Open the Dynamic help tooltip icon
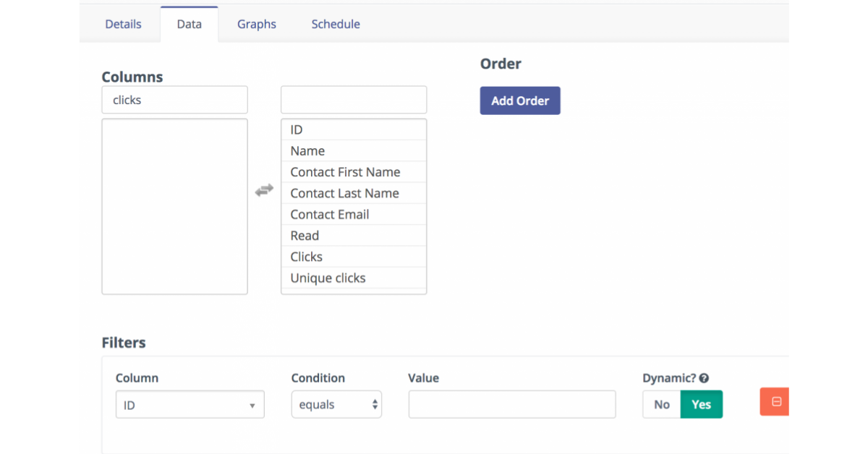Screen dimensions: 868x454 tap(704, 377)
